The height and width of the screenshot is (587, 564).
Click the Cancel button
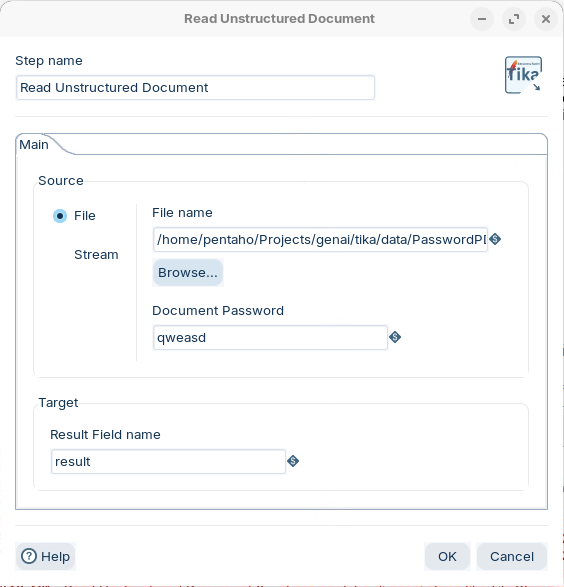(512, 556)
